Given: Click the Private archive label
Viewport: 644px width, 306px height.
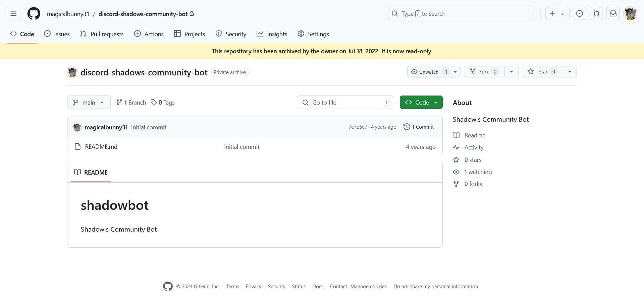Looking at the screenshot, I should tap(230, 72).
